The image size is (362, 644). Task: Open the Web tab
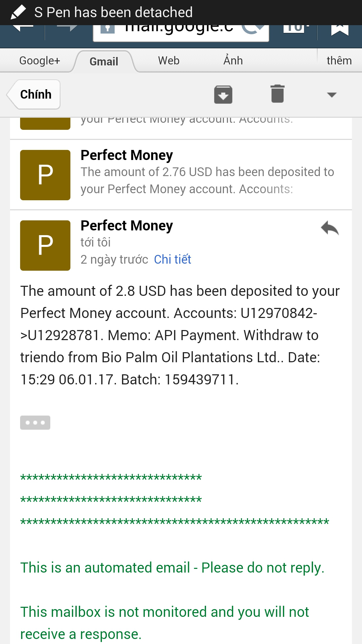[x=169, y=61]
